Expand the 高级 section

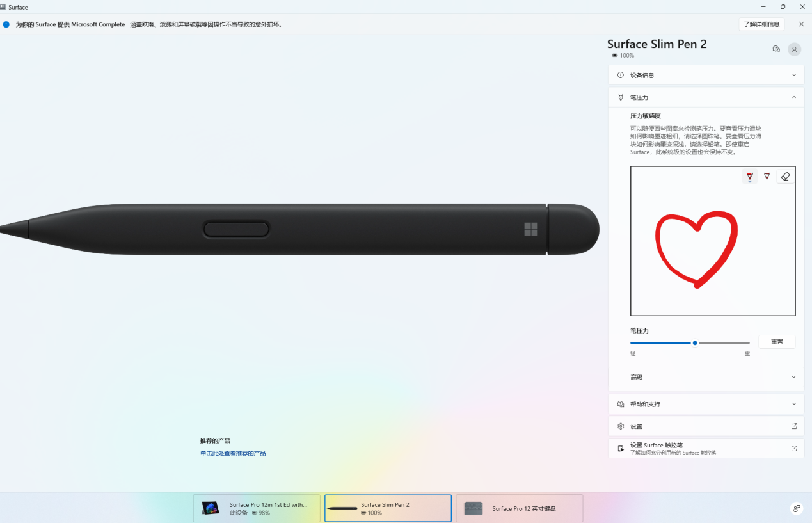(706, 377)
